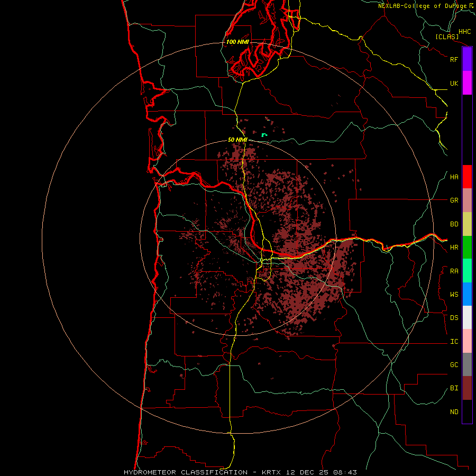Click the [CLAS] legend header
This screenshot has width=476, height=476.
447,36
